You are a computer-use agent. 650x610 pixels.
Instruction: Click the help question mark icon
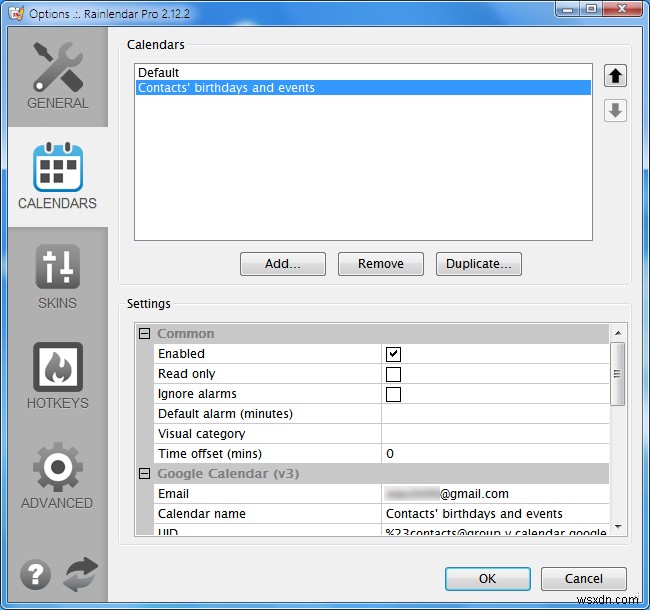36,574
